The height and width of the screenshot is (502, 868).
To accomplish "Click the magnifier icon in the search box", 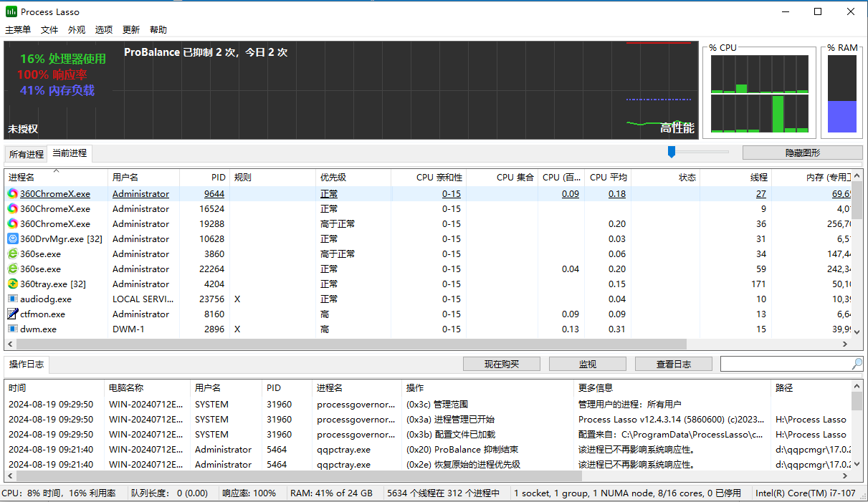I will tap(856, 364).
